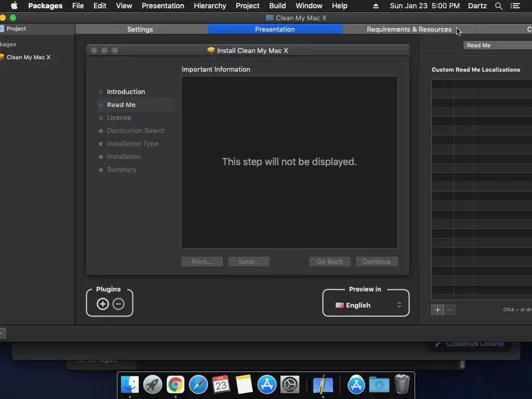Select the Destination Select step
The image size is (532, 399).
point(136,130)
